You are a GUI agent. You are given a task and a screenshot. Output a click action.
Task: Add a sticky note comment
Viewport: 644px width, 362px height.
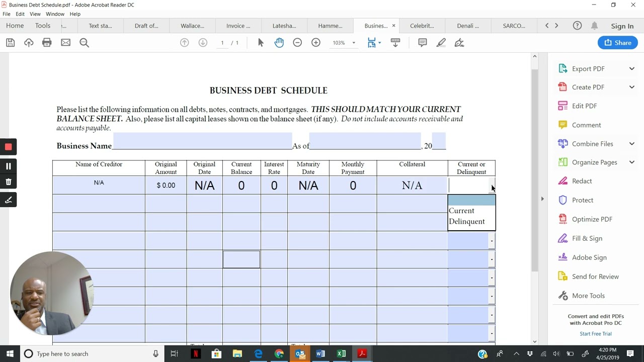coord(423,43)
